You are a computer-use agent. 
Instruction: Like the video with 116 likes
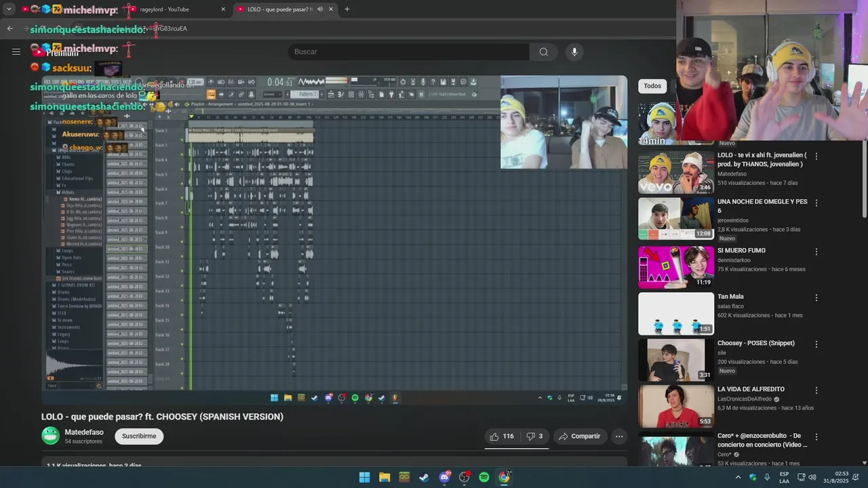pos(501,436)
